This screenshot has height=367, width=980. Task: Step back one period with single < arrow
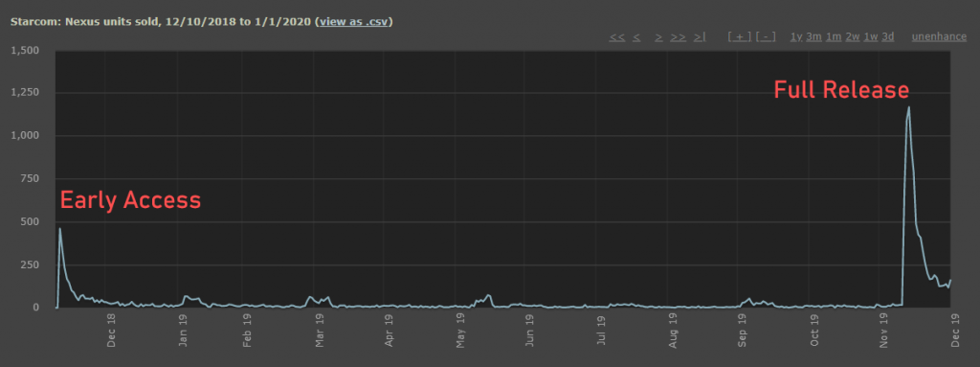(x=636, y=37)
